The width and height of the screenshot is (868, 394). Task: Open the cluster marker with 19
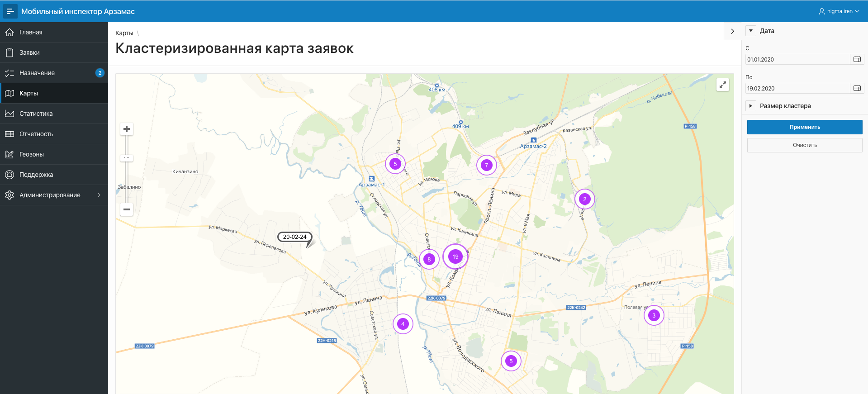point(455,256)
